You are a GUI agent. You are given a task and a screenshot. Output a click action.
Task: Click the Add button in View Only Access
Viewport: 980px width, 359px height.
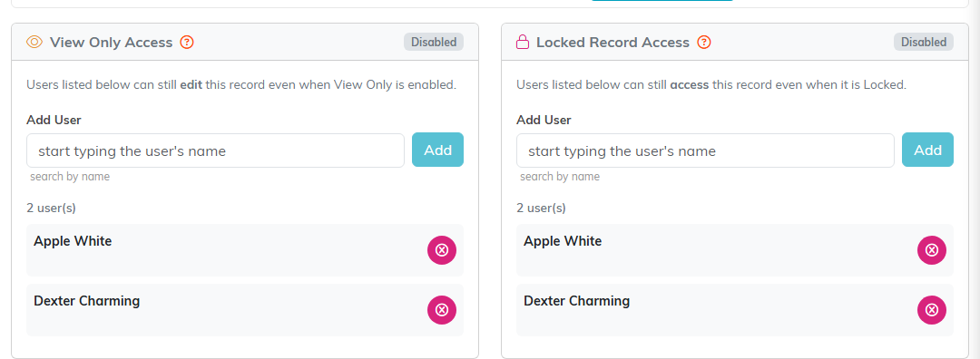coord(437,150)
